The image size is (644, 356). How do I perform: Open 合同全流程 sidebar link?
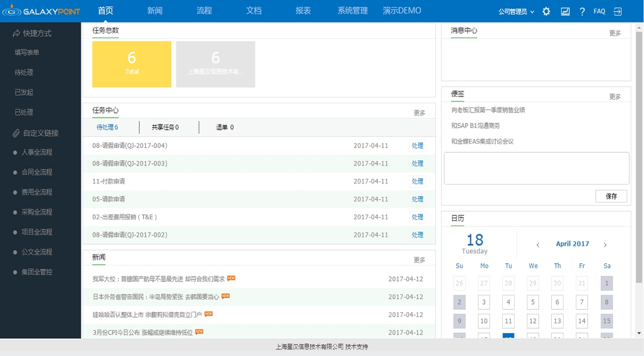tap(37, 173)
